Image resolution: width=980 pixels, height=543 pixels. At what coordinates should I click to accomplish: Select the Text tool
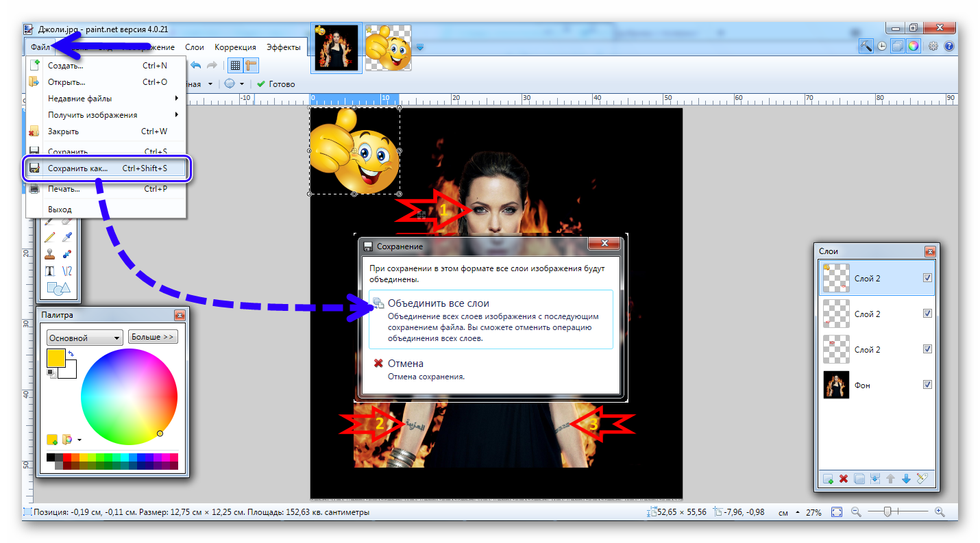click(x=49, y=271)
